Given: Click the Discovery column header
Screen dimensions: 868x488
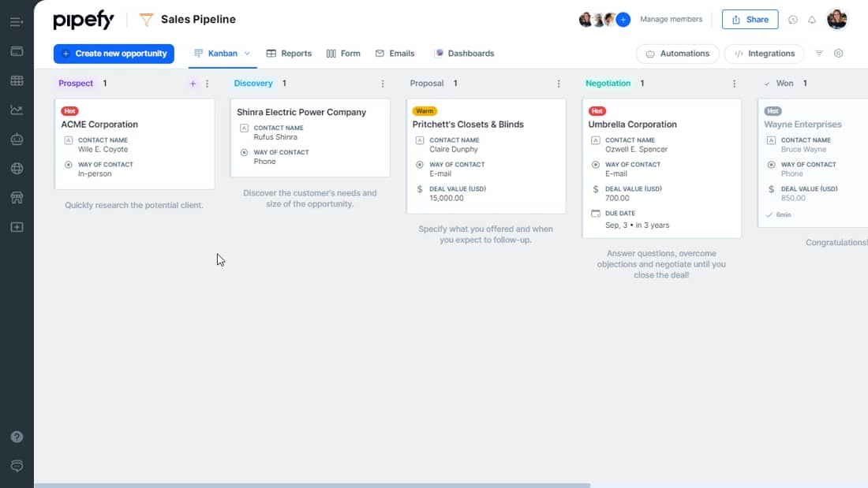Looking at the screenshot, I should click(x=253, y=84).
